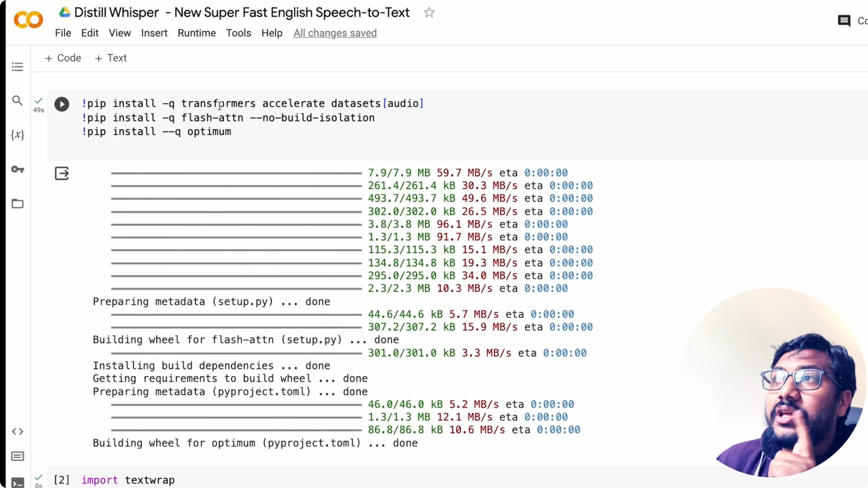Open the Runtime menu
The width and height of the screenshot is (868, 488).
click(197, 33)
